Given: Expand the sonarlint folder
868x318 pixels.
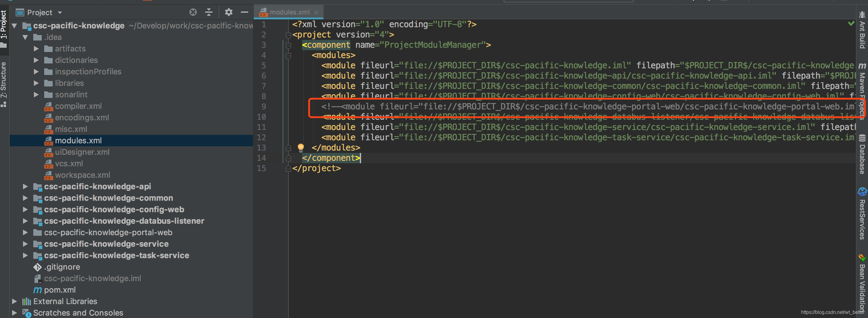Looking at the screenshot, I should 36,95.
